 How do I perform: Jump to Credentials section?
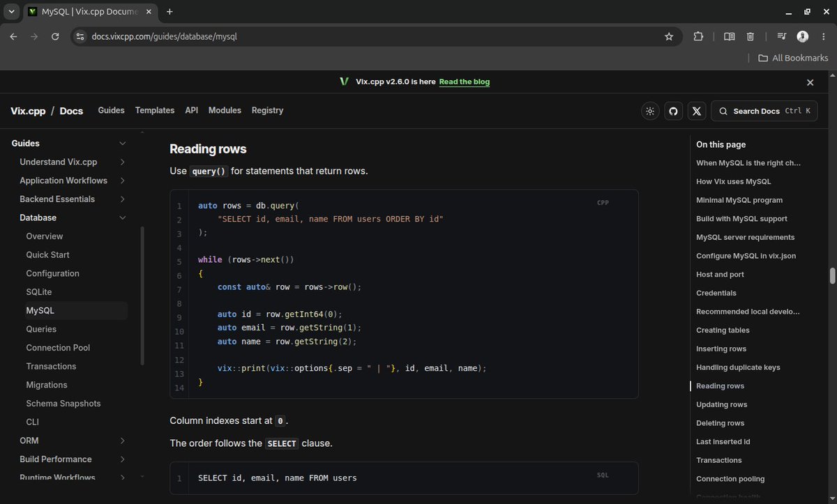tap(716, 293)
